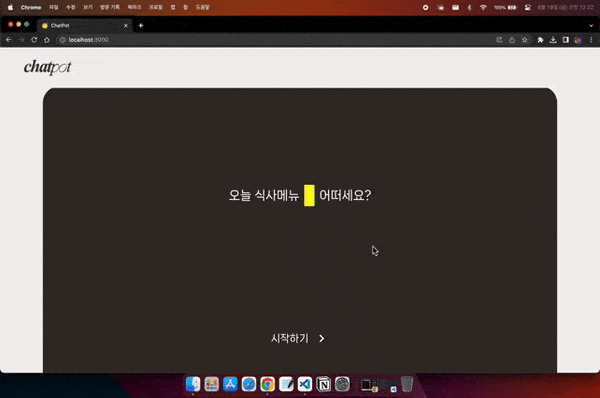Open the 북마크 menu
Image resolution: width=600 pixels, height=398 pixels.
(134, 7)
